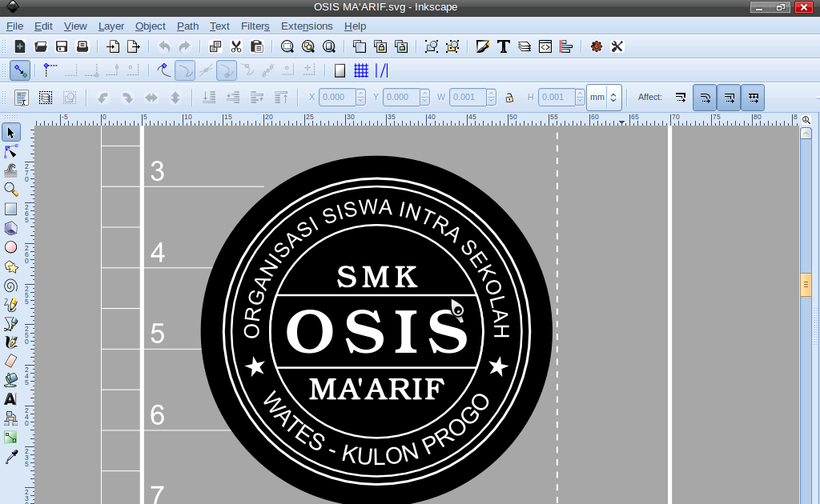
Task: Select the Paint bucket tool
Action: coord(10,380)
